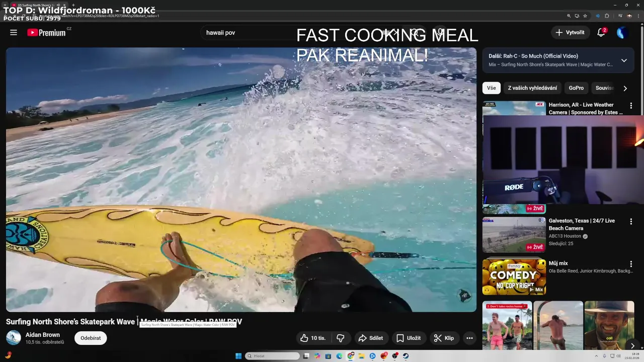Switch to Chrome on taskbar
Viewport: 644px width, 362px height.
(350, 356)
